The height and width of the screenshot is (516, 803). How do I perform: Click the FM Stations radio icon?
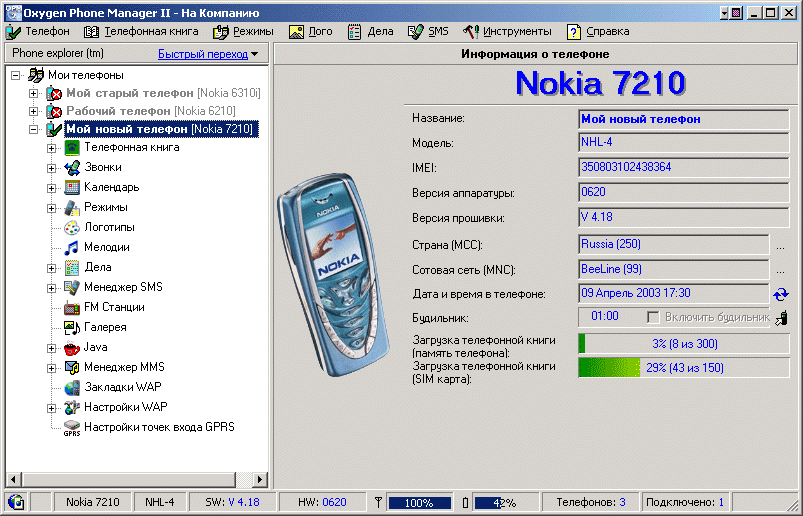point(72,307)
